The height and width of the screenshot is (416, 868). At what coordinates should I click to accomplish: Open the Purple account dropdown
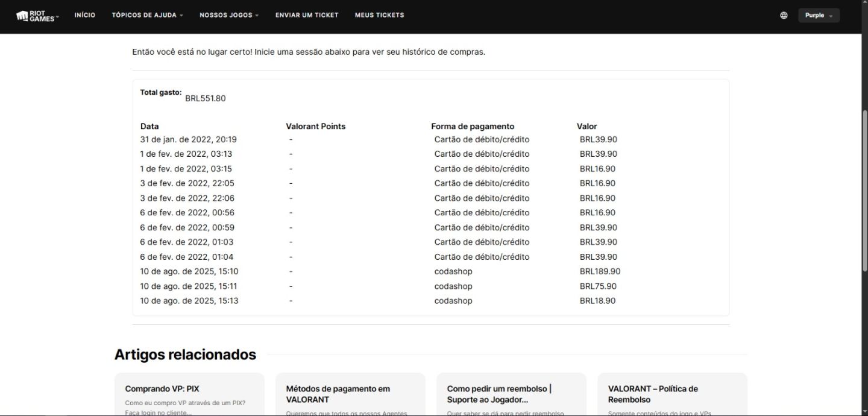point(819,16)
